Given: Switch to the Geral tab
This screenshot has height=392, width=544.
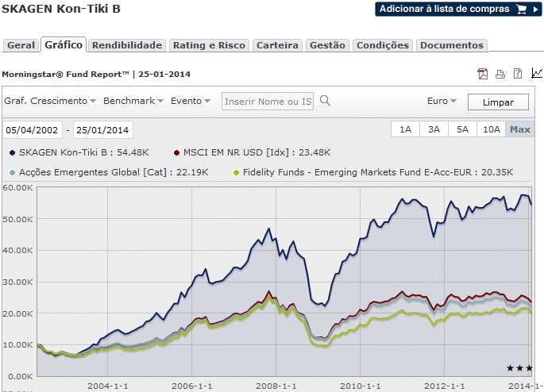Looking at the screenshot, I should point(21,45).
